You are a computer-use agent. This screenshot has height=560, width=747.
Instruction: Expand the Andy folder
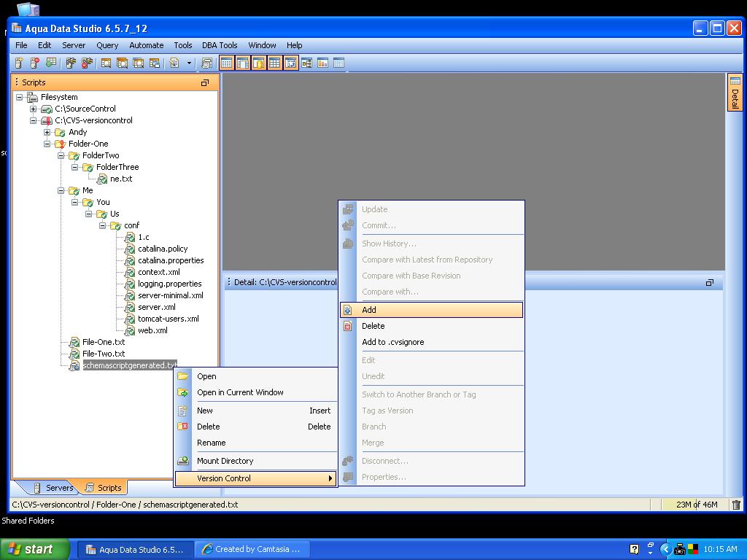47,133
